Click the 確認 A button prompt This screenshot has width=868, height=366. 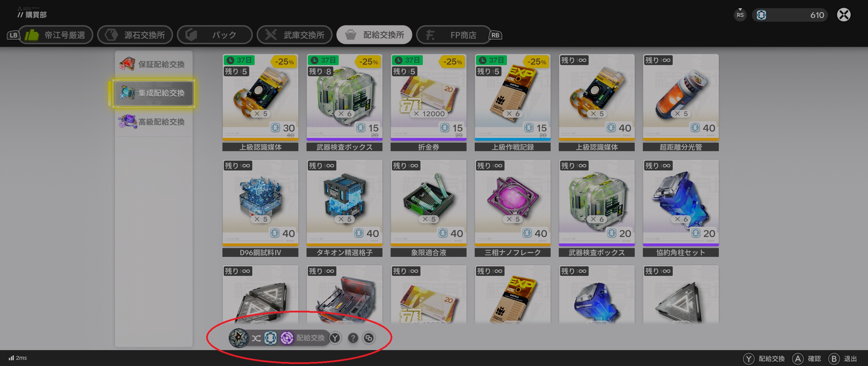point(807,359)
